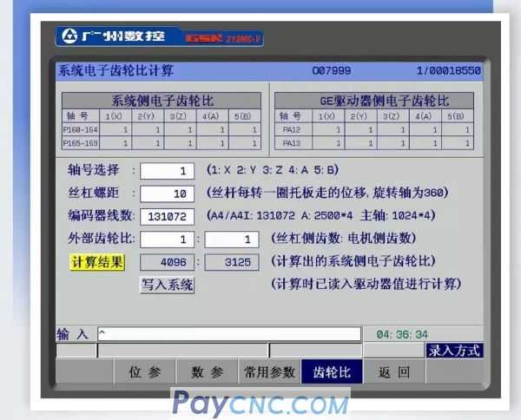521x420 pixels.
Task: Switch to the 数参 softkey tab
Action: coord(207,372)
